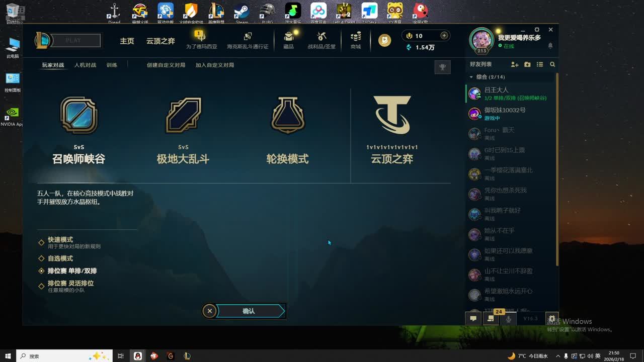Search the friends list via magnifier icon

(x=552, y=64)
